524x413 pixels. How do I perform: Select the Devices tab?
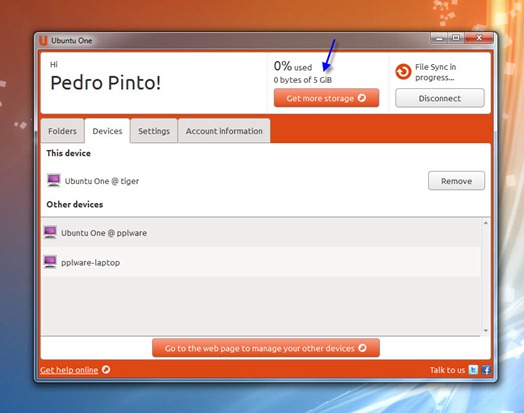pyautogui.click(x=107, y=131)
